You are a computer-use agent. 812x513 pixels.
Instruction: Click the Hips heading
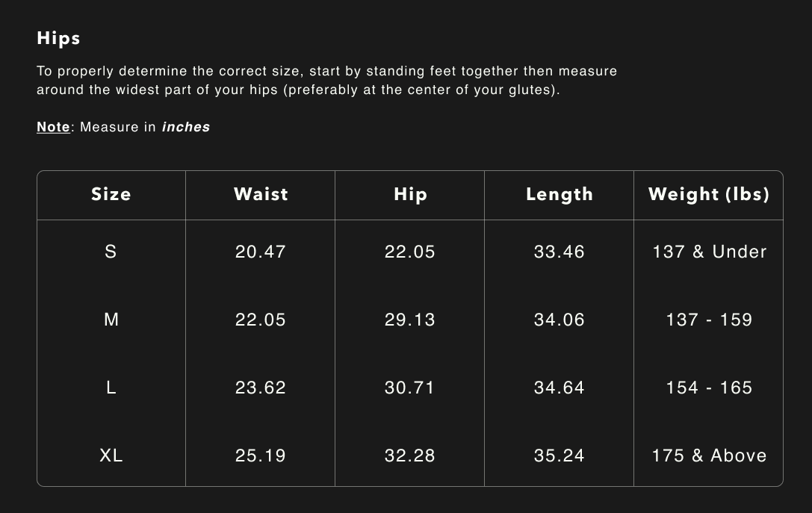pyautogui.click(x=58, y=38)
